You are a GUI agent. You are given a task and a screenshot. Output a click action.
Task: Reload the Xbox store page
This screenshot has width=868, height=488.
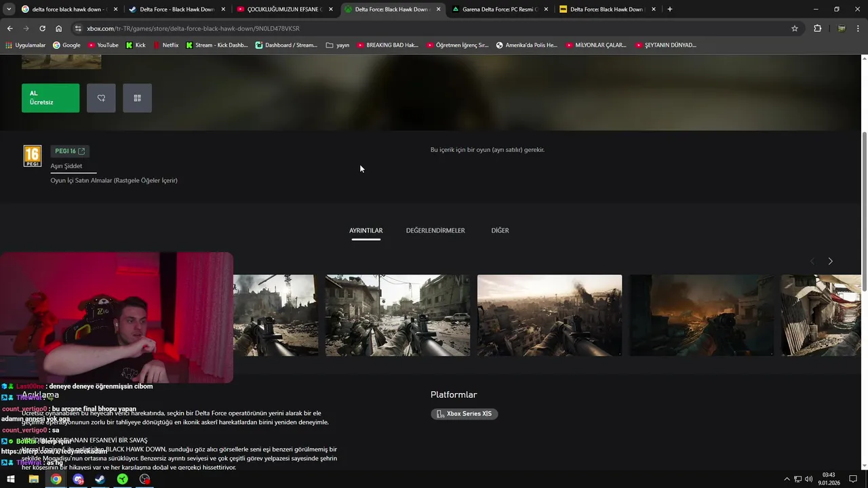coord(42,28)
